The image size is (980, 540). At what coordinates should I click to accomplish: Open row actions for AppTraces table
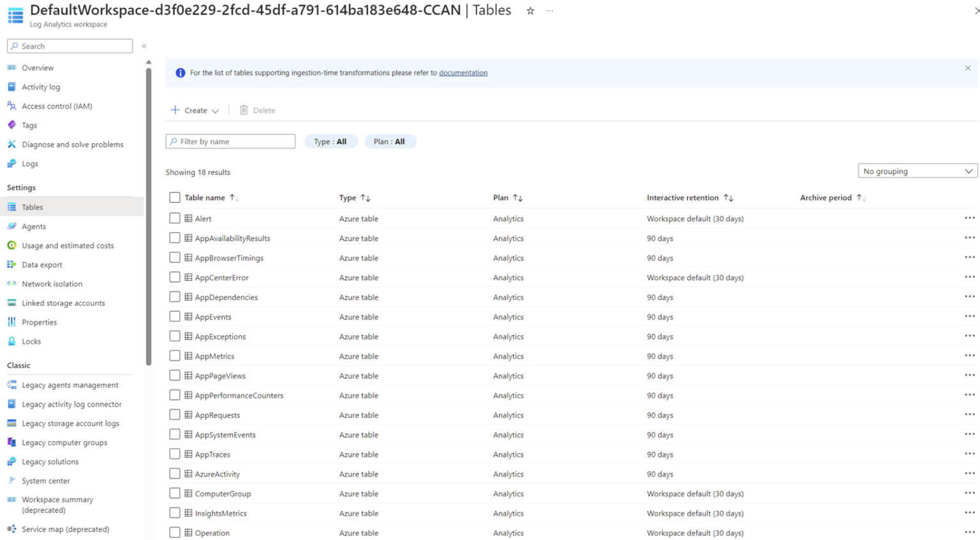pos(970,454)
